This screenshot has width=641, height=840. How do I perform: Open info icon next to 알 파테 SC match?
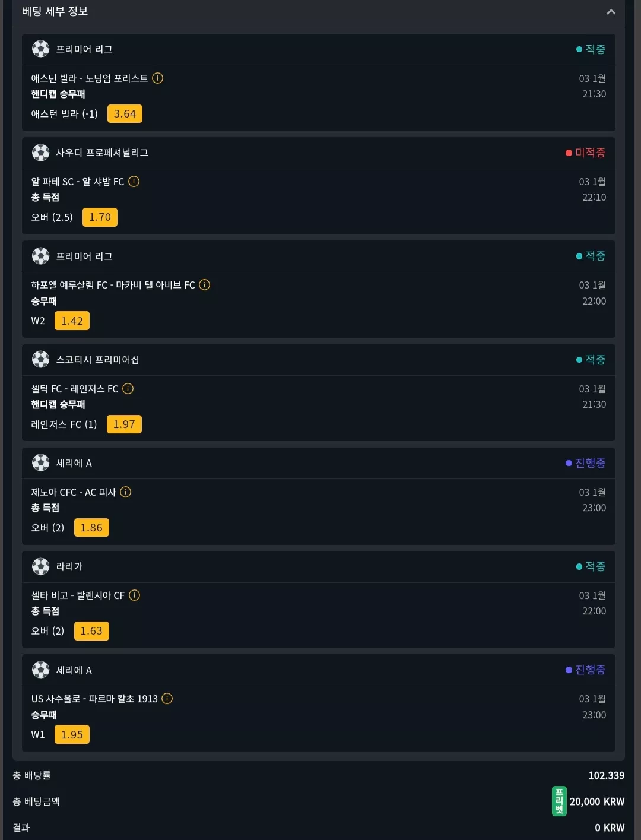tap(134, 181)
